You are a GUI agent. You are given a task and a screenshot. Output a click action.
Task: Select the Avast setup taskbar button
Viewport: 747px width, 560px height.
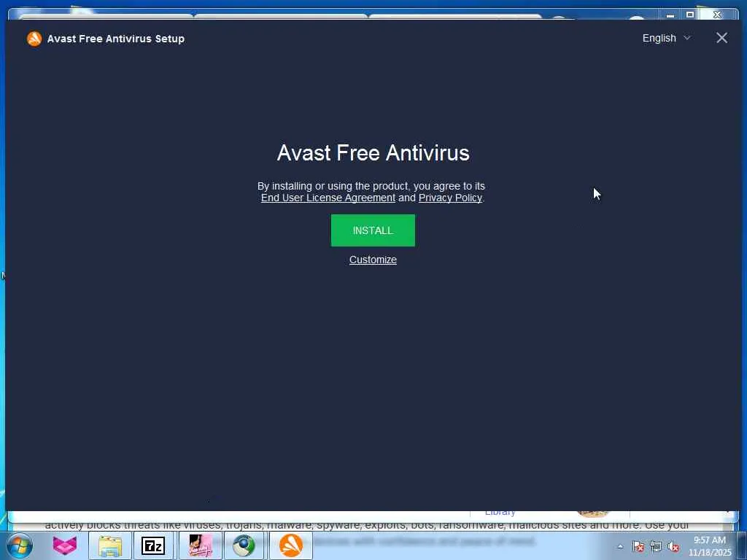click(291, 545)
